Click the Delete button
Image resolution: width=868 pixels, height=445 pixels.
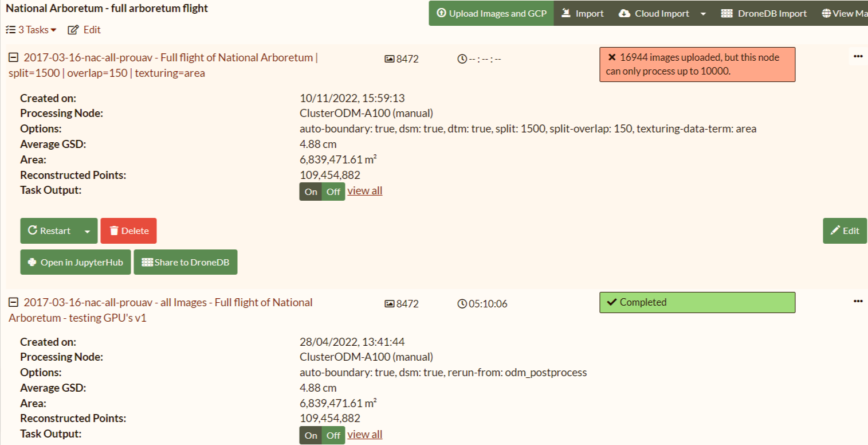[x=128, y=231]
